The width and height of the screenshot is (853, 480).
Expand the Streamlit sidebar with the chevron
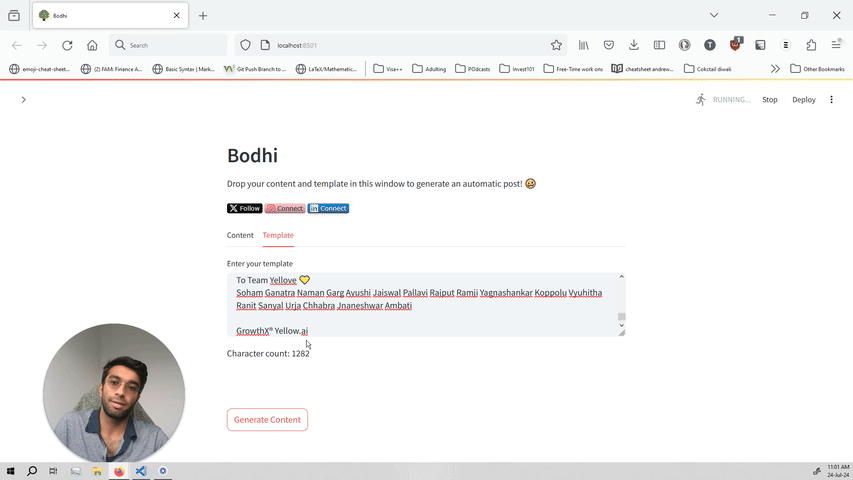23,100
